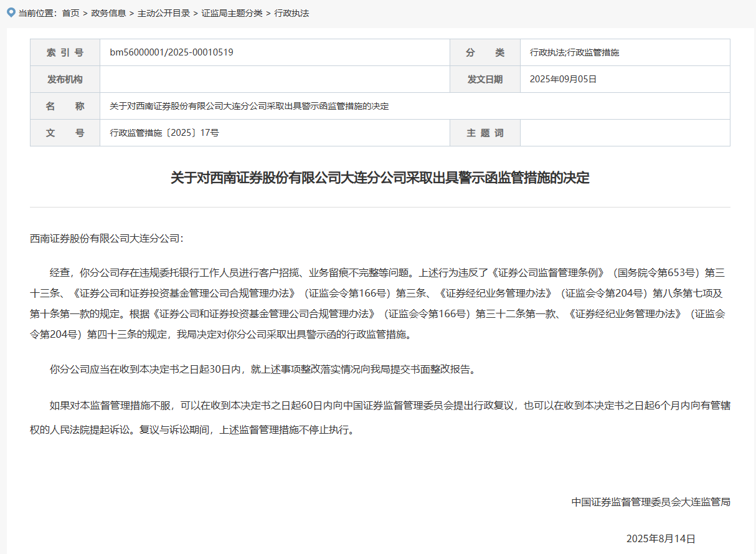Select issue date 2025年09月05日
The height and width of the screenshot is (554, 756).
tap(563, 79)
